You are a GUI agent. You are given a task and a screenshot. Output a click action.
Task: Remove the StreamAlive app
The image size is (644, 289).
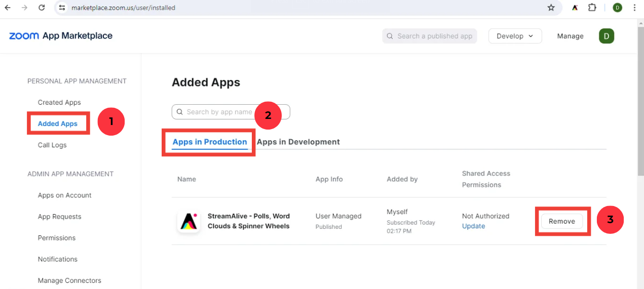(x=561, y=221)
